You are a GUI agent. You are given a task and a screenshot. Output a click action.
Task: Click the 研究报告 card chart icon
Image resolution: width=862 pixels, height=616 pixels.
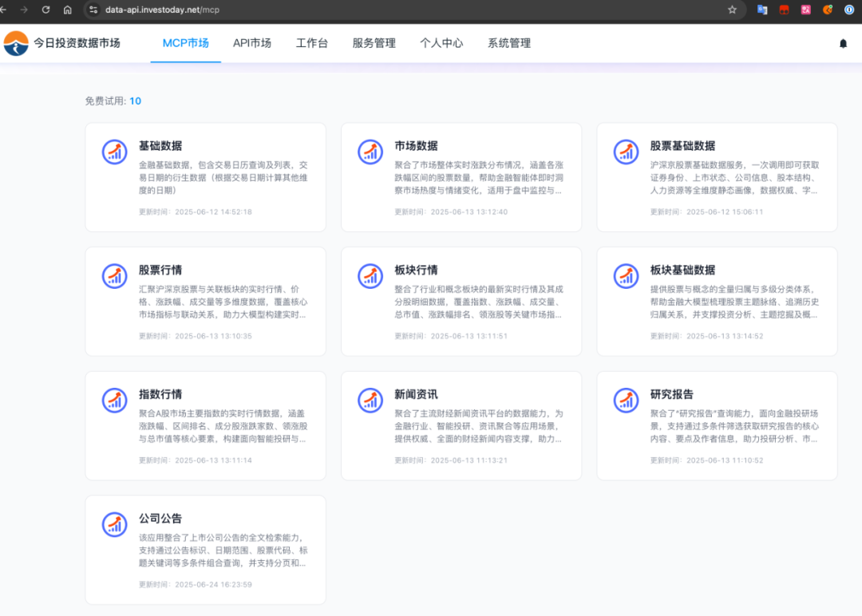625,400
